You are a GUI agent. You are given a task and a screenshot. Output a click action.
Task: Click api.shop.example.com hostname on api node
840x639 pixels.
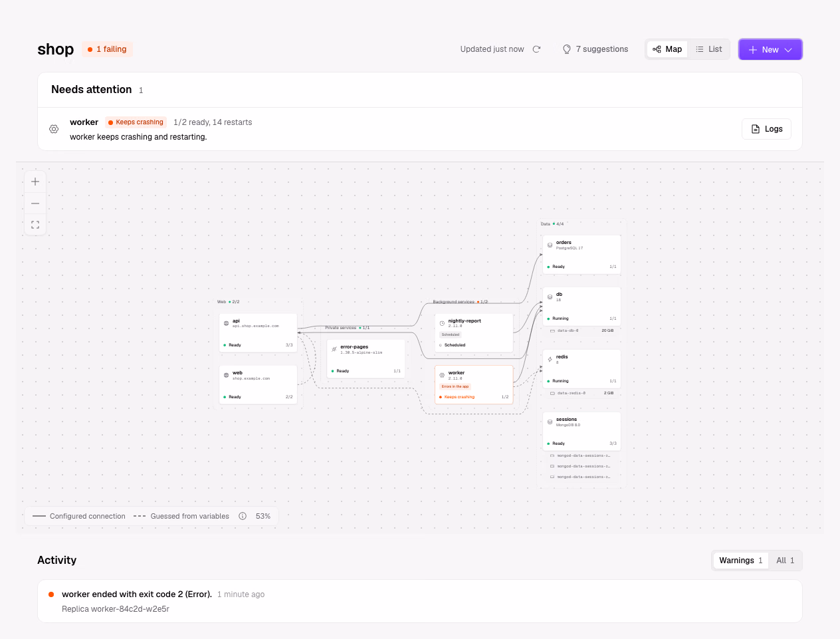256,326
